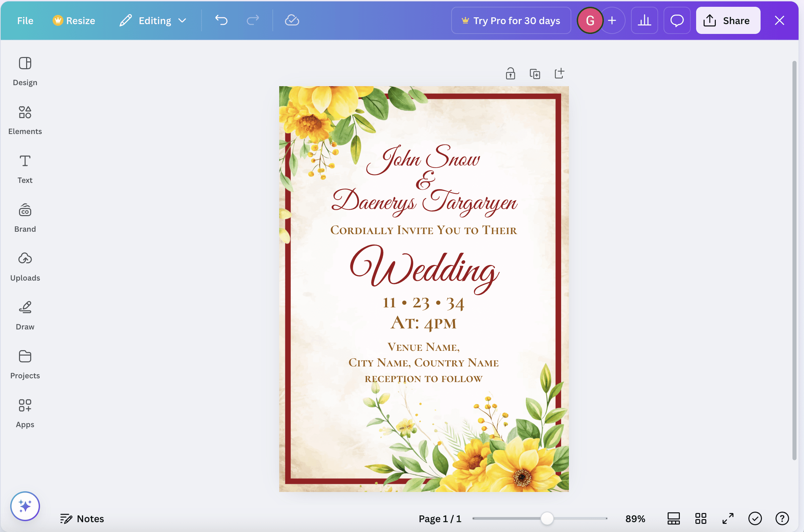Click the Canva magic assistant button

[25, 506]
